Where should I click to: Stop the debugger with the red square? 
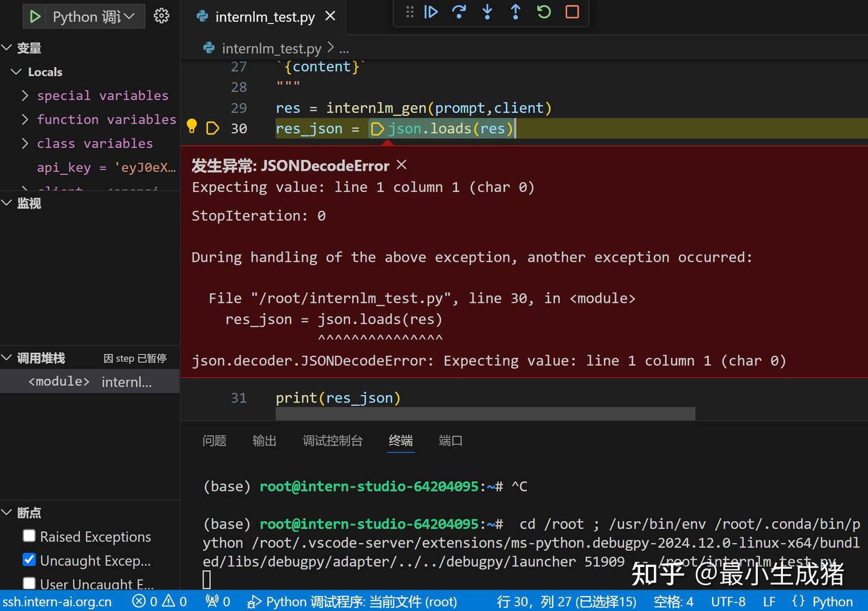pos(571,12)
